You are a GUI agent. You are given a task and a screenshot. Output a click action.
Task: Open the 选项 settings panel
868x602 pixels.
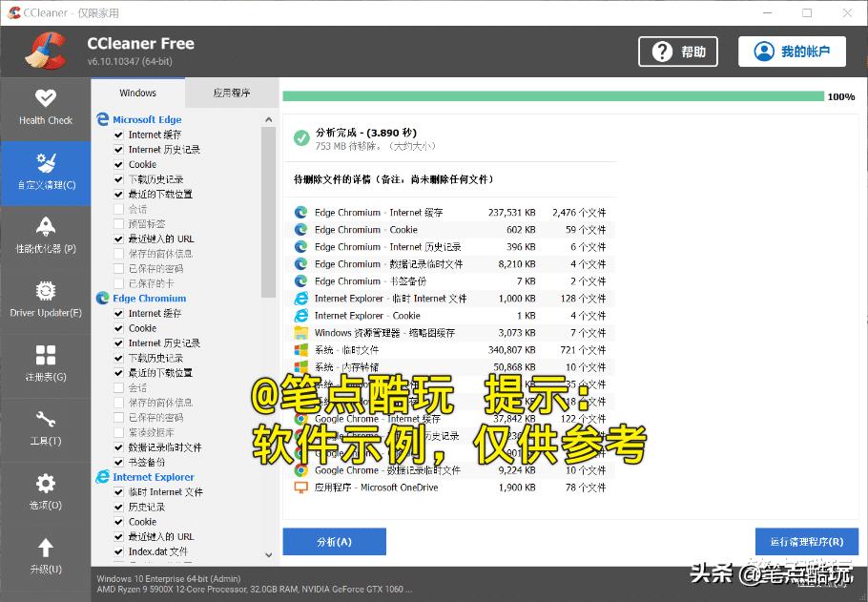coord(45,491)
